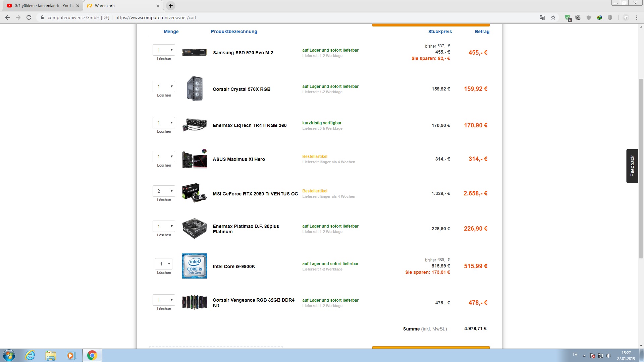Open quantity dropdown for Samsung SSD 970 Evo
Viewport: 644px width, 362px height.
coord(164,50)
